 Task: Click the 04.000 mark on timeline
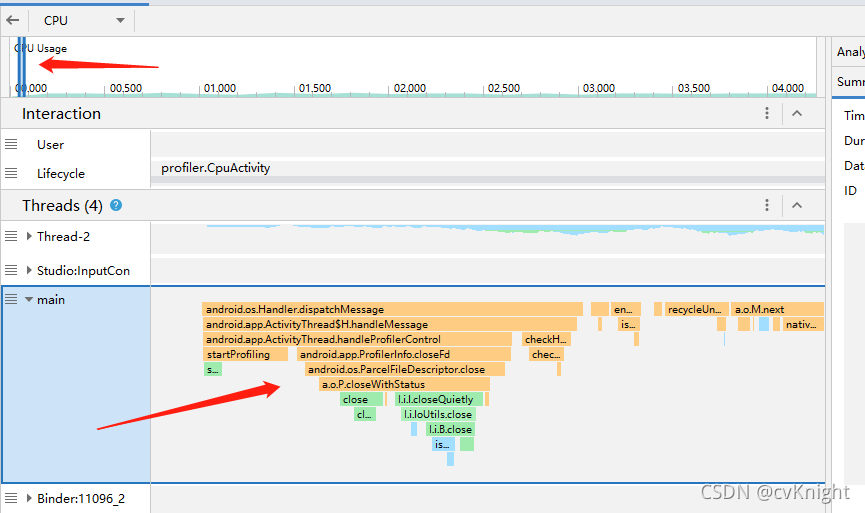788,88
